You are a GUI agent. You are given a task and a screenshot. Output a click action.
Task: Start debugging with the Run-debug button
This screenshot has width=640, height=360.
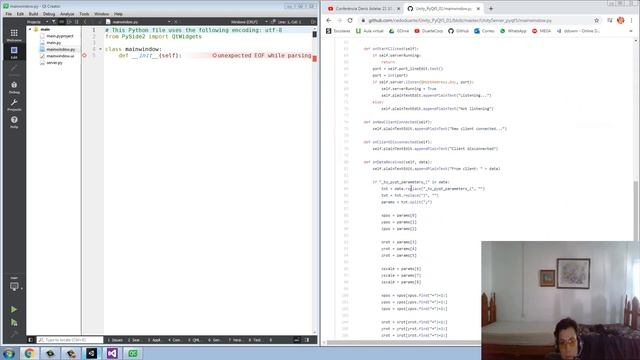(14, 322)
